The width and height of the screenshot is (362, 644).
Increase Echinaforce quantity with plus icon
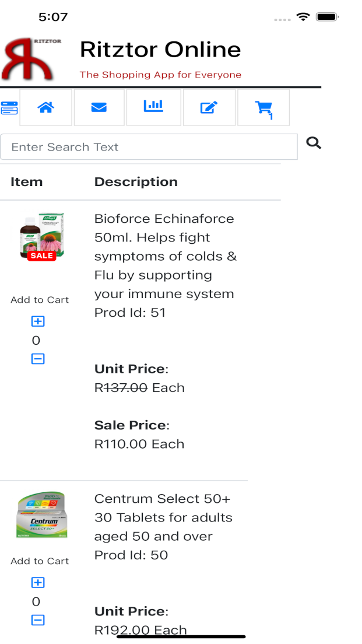(38, 321)
